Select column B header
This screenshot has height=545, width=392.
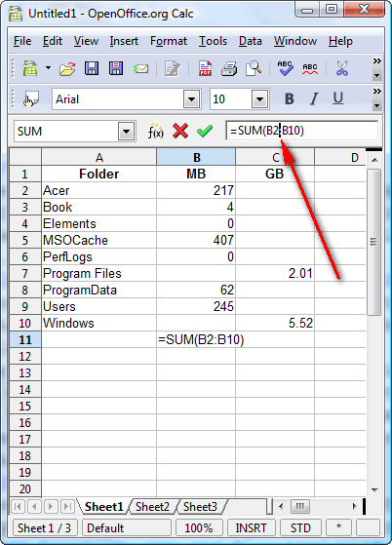tap(196, 157)
